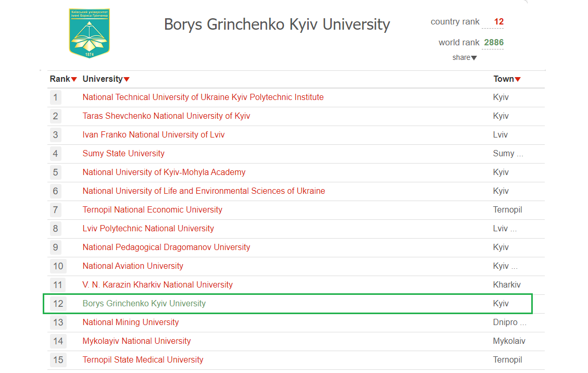
Task: Click the country rank value 12
Action: click(498, 22)
